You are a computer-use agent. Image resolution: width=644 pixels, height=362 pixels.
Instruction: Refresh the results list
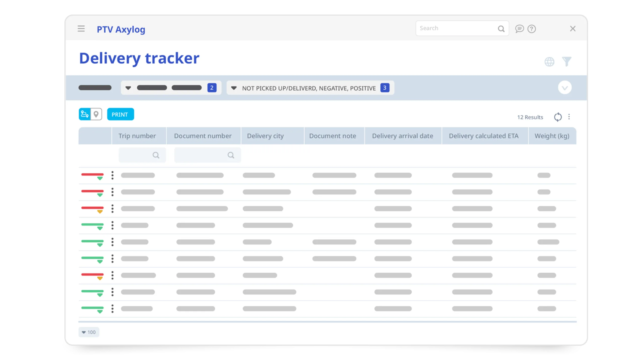point(558,117)
